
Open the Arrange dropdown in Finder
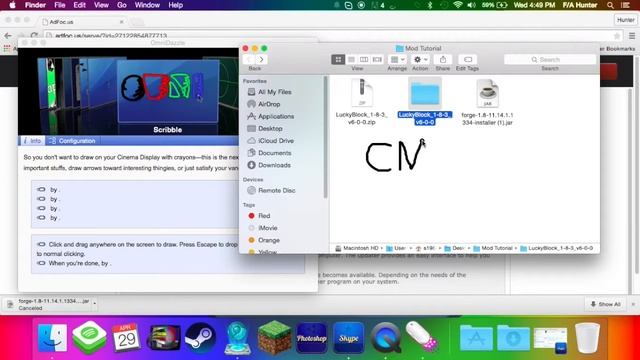pos(397,60)
